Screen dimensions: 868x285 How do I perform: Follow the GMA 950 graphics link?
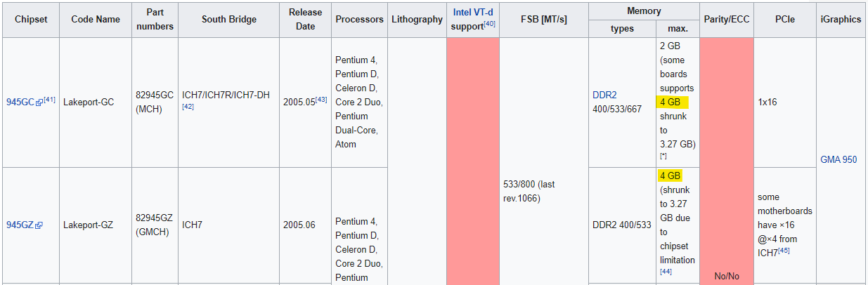click(x=838, y=159)
